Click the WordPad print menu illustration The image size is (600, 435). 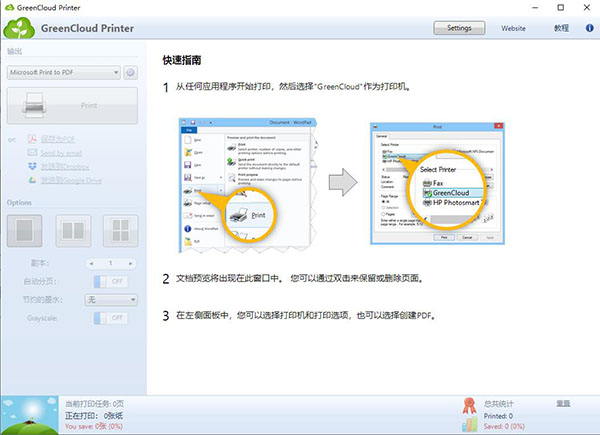(x=248, y=185)
